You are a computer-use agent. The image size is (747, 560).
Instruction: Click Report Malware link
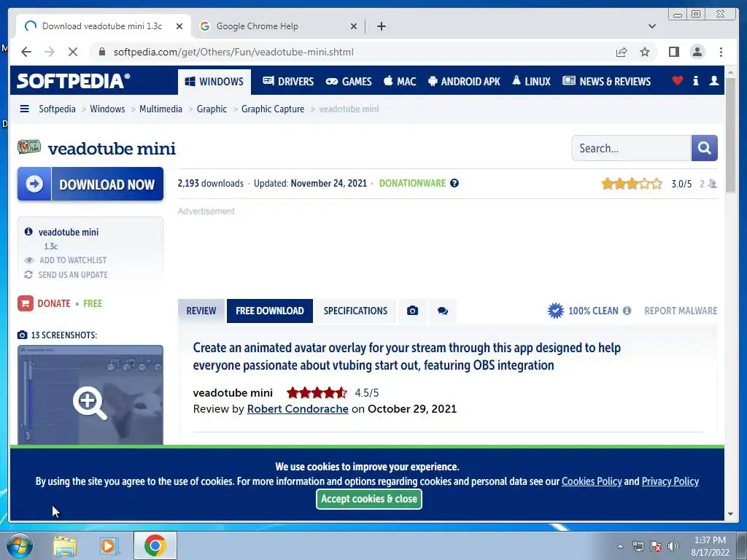click(681, 311)
